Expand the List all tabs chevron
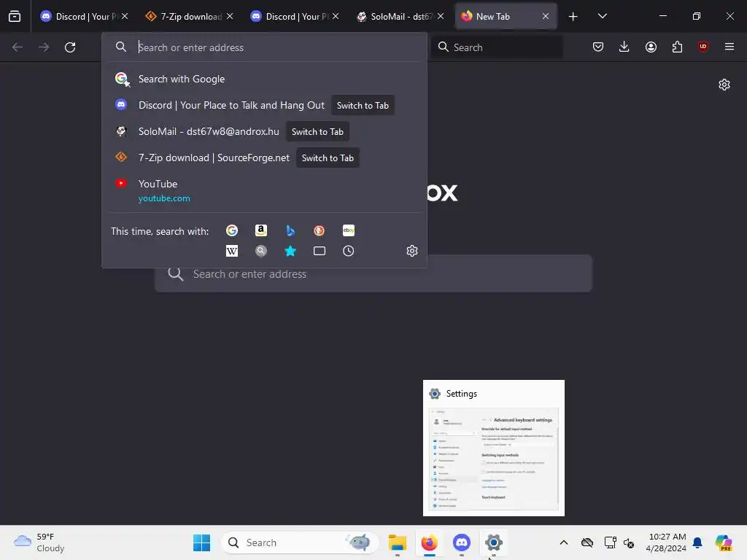This screenshot has height=560, width=747. click(602, 16)
